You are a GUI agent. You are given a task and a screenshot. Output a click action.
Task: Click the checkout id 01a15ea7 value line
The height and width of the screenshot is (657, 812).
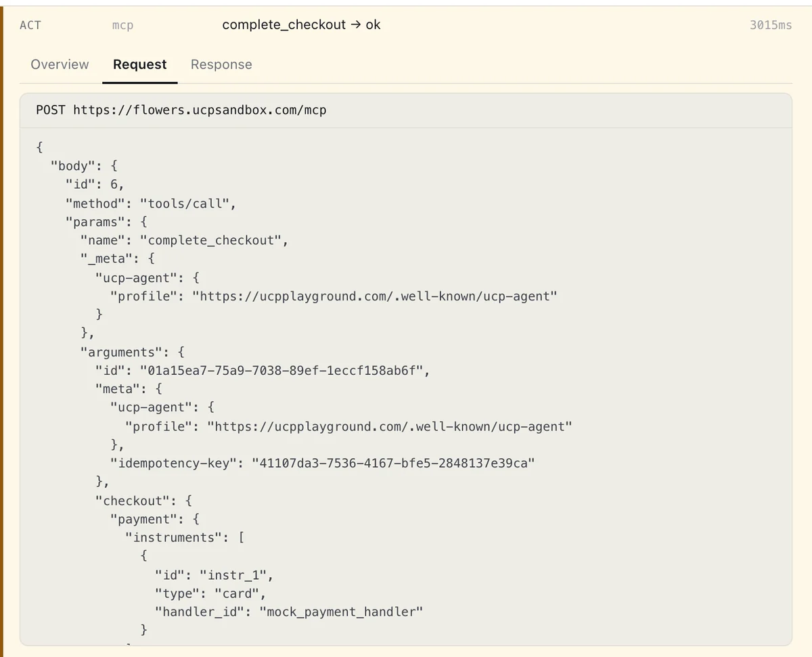pos(263,370)
